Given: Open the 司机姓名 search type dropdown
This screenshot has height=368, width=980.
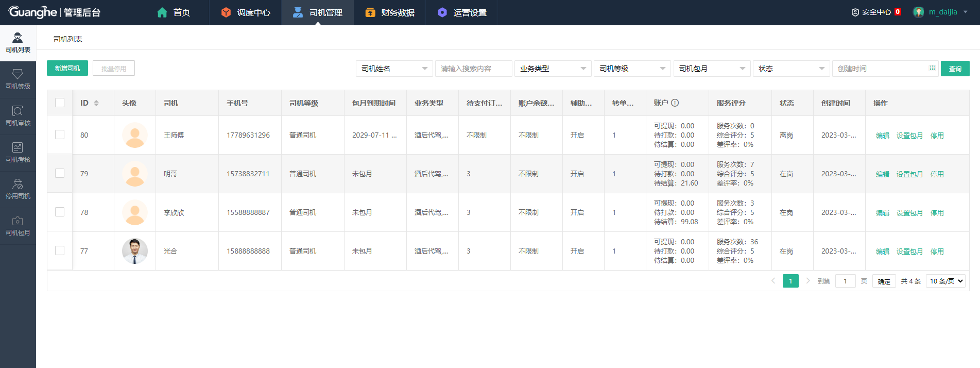Looking at the screenshot, I should (394, 69).
